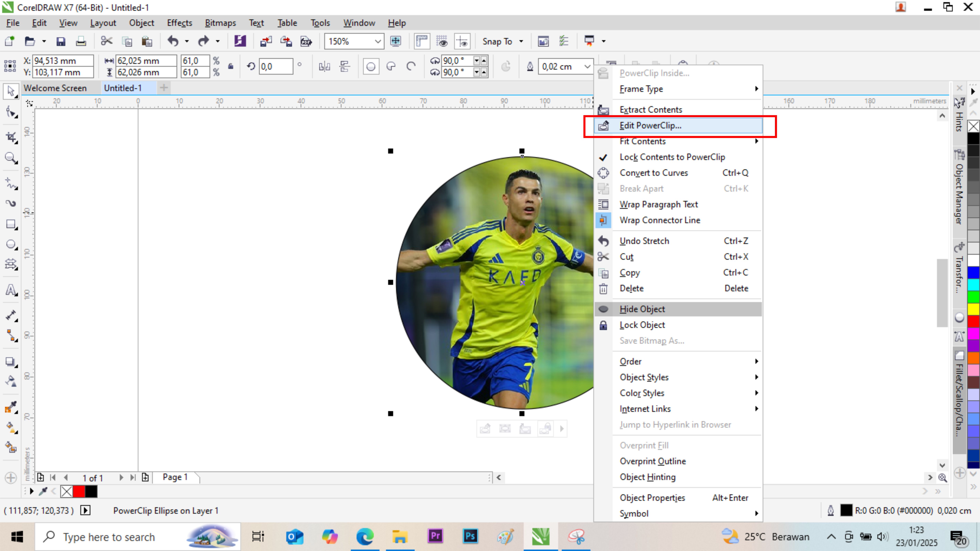This screenshot has height=551, width=980.
Task: Go to the next page arrow
Action: point(121,477)
